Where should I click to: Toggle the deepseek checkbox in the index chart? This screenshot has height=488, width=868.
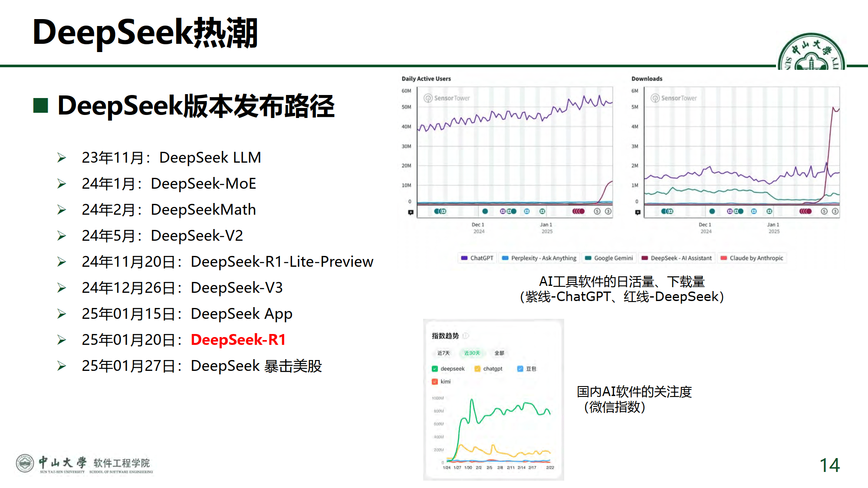tap(435, 369)
